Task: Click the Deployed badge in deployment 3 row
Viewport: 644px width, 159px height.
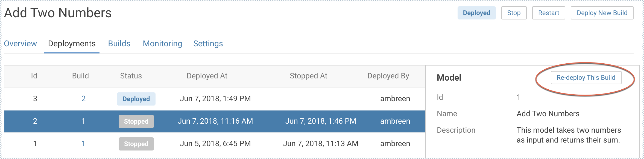Action: (x=136, y=99)
